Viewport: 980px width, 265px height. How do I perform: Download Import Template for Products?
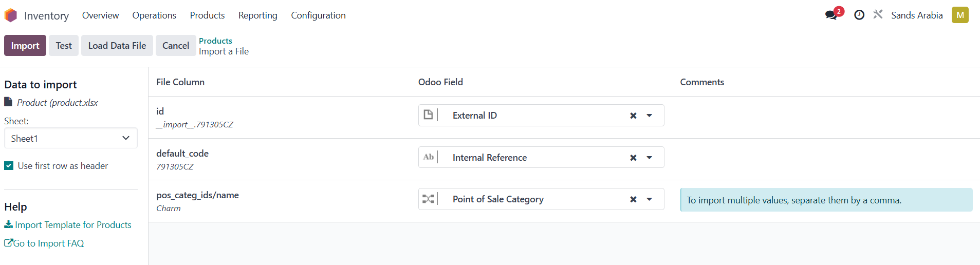68,225
